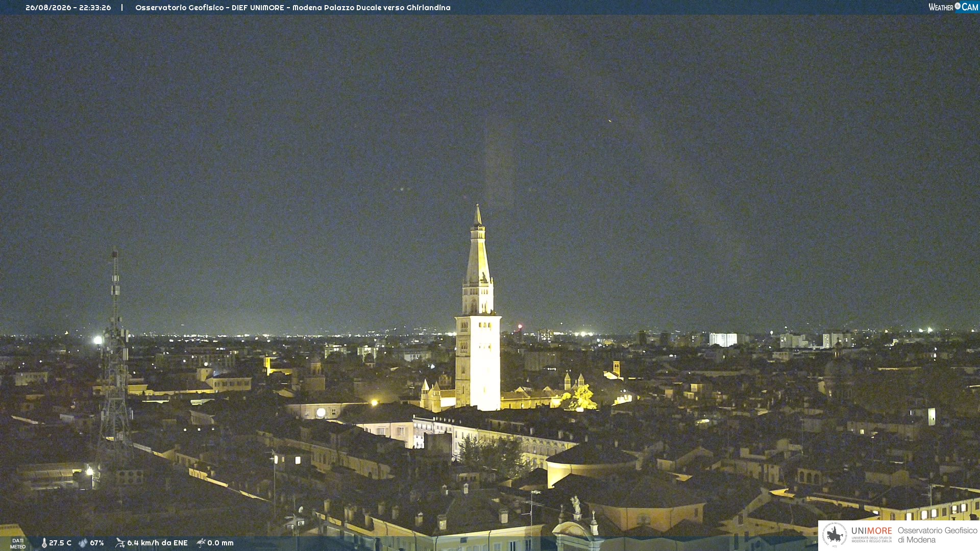Click the 0.0 mm rainfall value

coord(220,543)
